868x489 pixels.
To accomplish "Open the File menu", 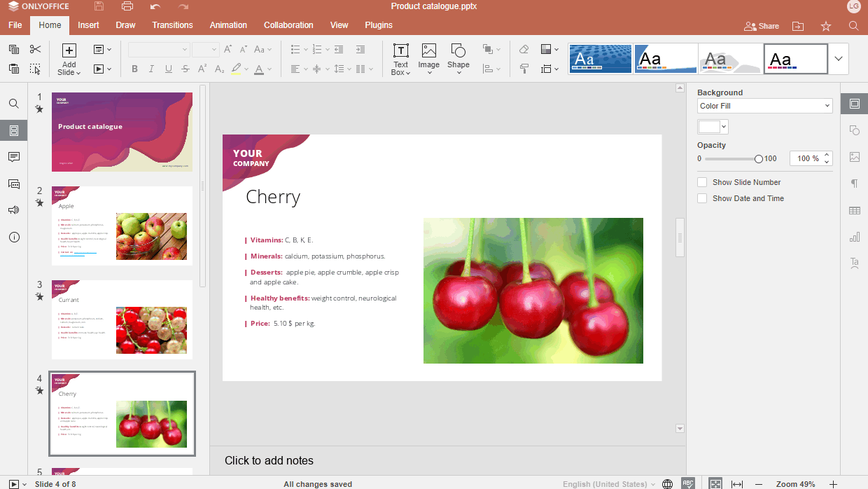I will coord(15,25).
